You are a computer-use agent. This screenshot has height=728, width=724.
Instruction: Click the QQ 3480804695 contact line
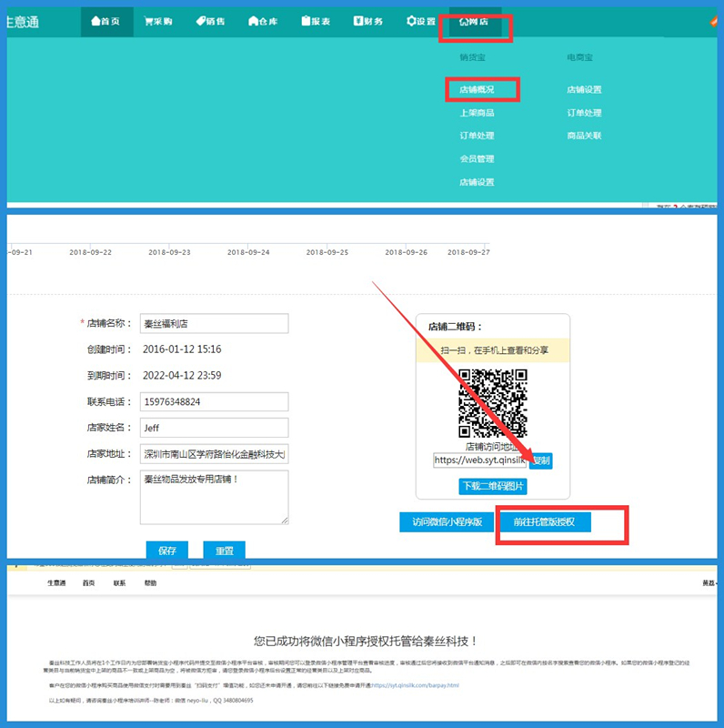click(x=151, y=700)
